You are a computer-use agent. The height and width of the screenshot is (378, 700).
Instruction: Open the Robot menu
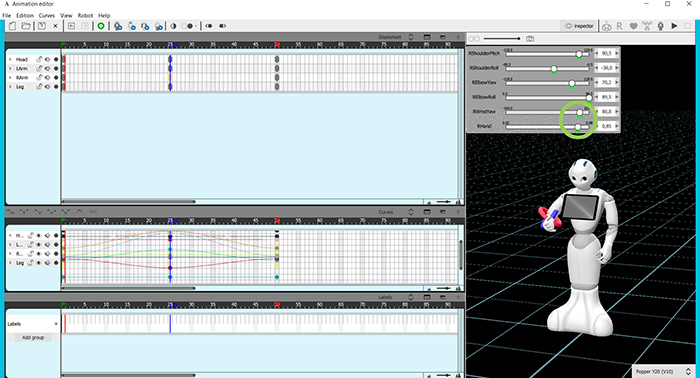pos(85,15)
